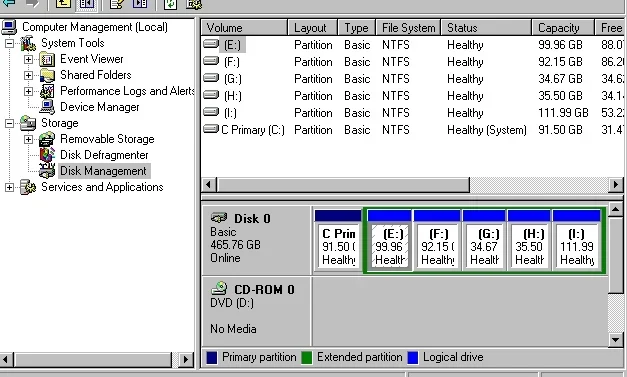Image resolution: width=627 pixels, height=377 pixels.
Task: Click the right arrow of the volume list scrollbar
Action: point(616,185)
